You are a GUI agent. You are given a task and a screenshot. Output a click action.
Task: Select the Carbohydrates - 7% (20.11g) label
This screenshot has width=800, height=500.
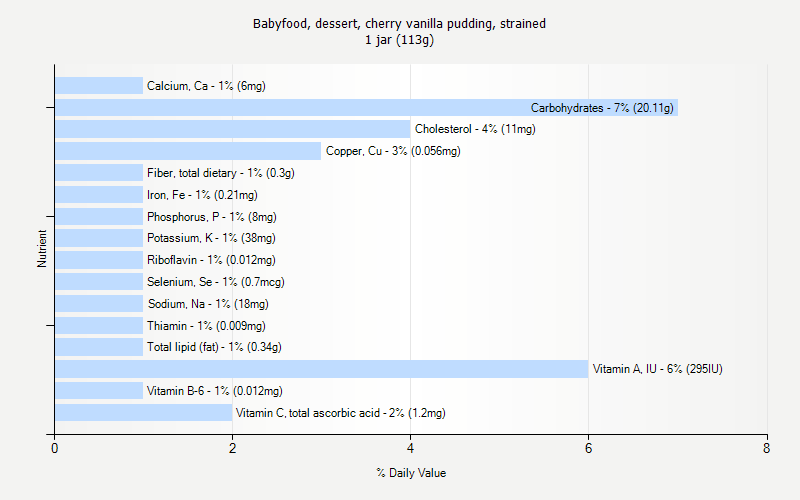coord(602,108)
